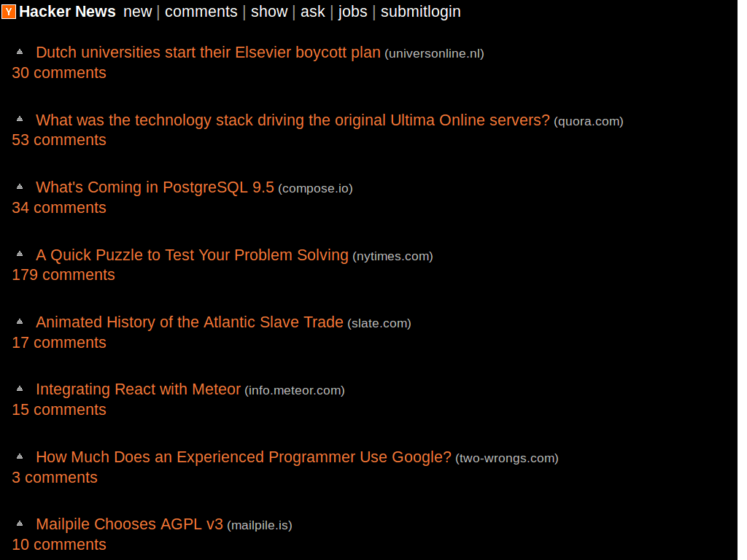Image resolution: width=747 pixels, height=560 pixels.
Task: Upvote the Mailpile Chooses AGPL v3 story
Action: coord(20,524)
